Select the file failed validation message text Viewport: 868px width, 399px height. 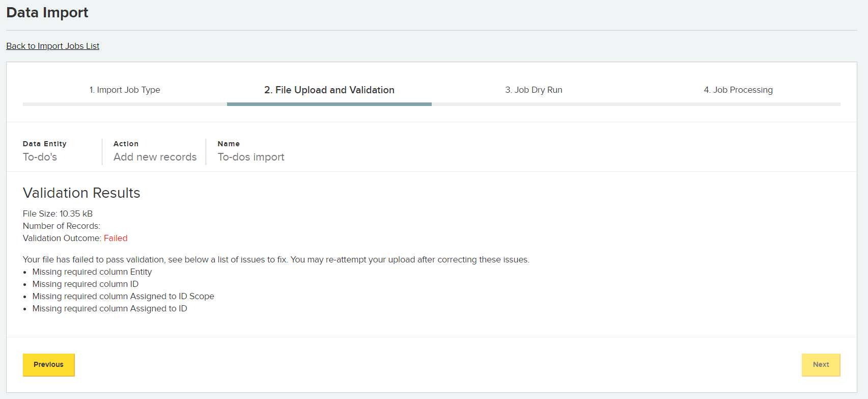click(x=276, y=259)
